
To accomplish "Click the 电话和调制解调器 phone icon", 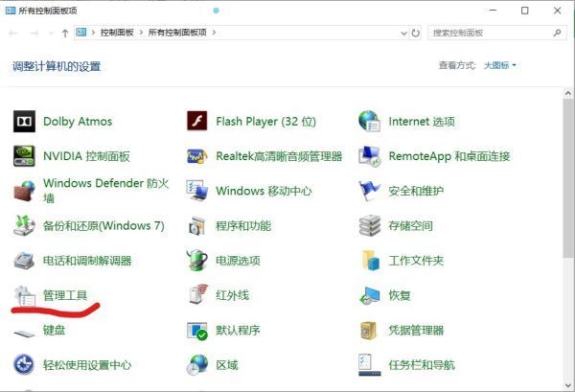I will [x=24, y=261].
